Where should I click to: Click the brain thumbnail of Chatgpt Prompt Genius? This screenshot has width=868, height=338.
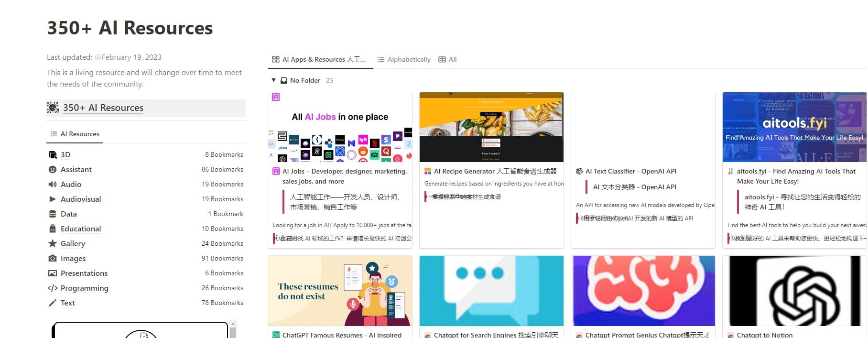(643, 291)
